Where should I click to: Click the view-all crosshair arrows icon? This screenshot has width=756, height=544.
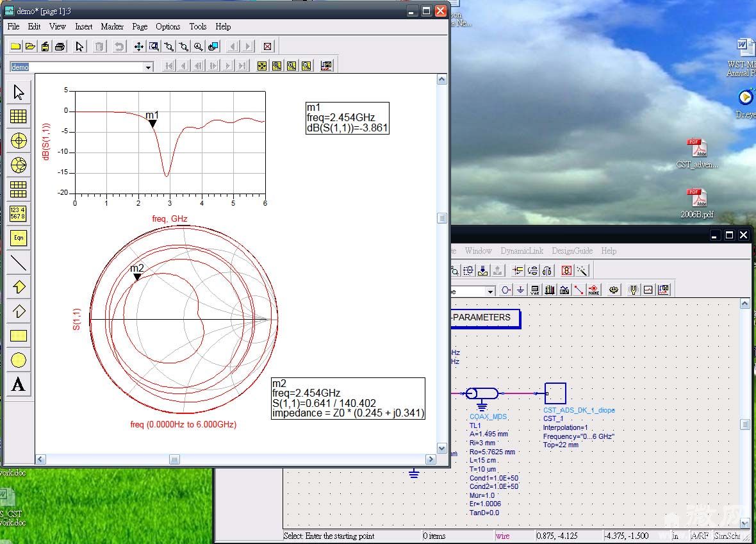click(139, 46)
